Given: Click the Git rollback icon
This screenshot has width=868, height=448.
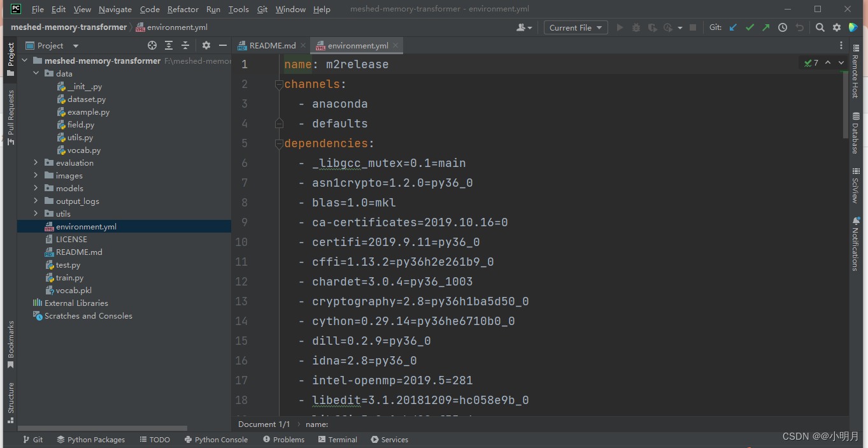Looking at the screenshot, I should click(x=800, y=27).
